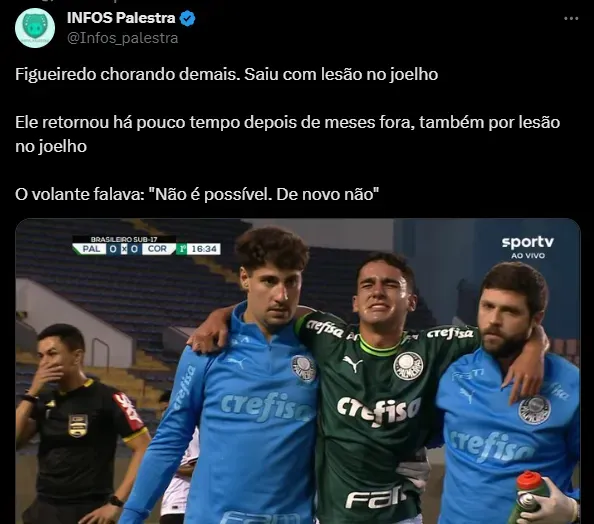Click the green first-half indicator beside the clock
Image resolution: width=594 pixels, height=524 pixels.
click(182, 249)
